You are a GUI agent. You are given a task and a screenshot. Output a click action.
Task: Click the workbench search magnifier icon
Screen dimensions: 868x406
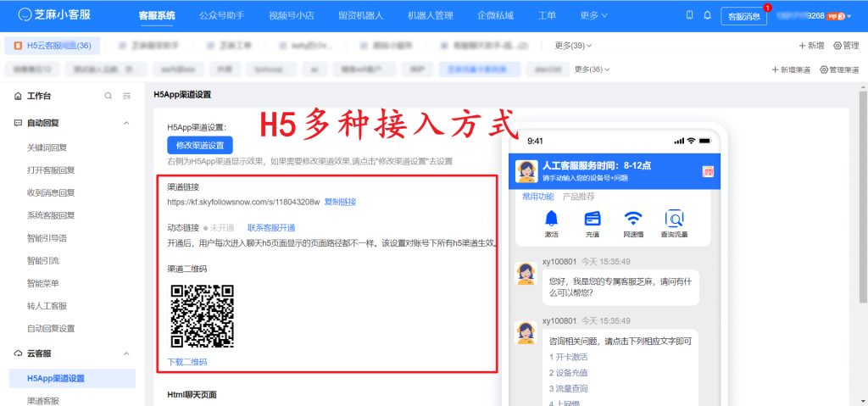click(108, 96)
